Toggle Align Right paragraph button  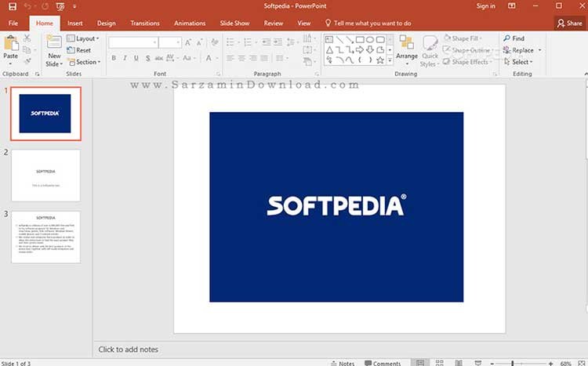(253, 58)
